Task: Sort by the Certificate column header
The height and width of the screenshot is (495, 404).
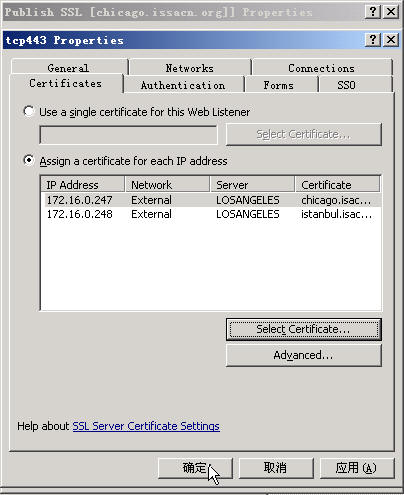Action: pos(337,184)
